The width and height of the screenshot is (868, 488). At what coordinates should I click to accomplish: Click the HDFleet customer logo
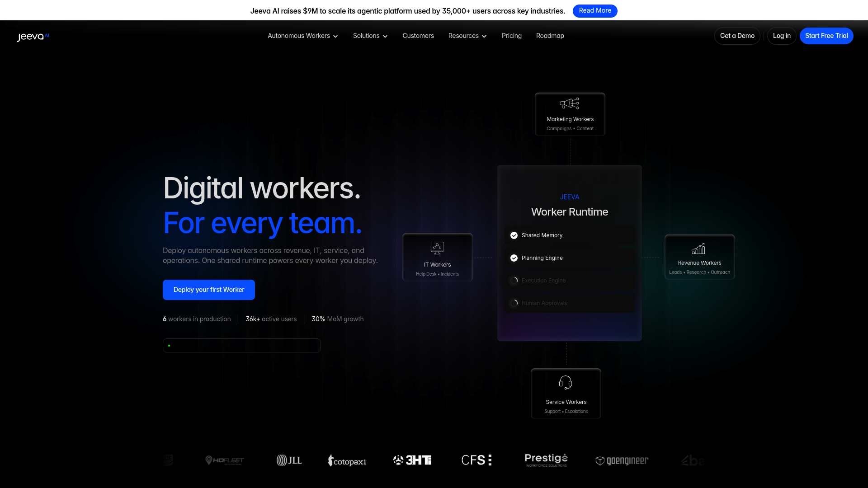pos(225,460)
